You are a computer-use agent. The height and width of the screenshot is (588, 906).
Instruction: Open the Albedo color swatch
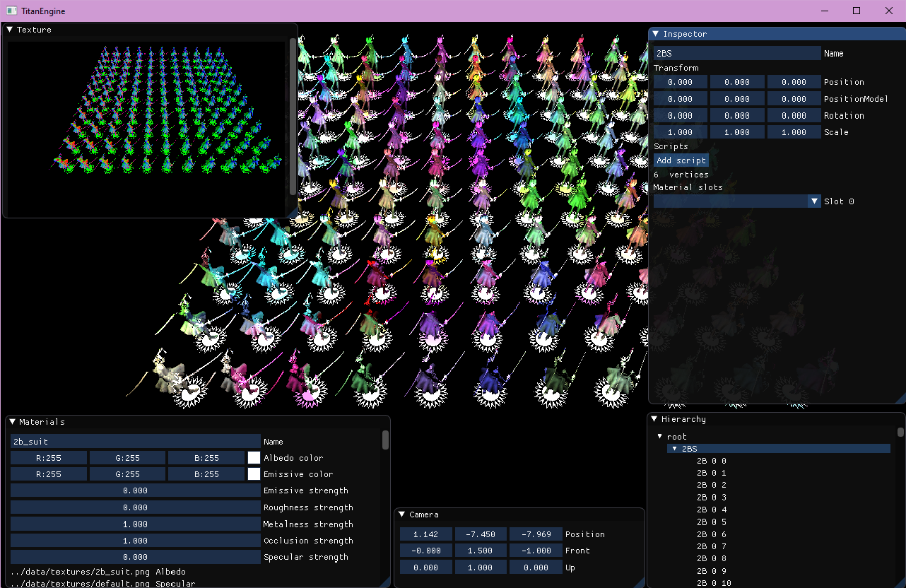point(254,458)
